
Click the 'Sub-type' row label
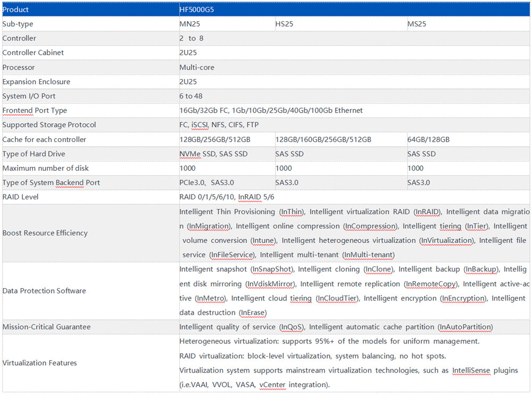point(18,24)
